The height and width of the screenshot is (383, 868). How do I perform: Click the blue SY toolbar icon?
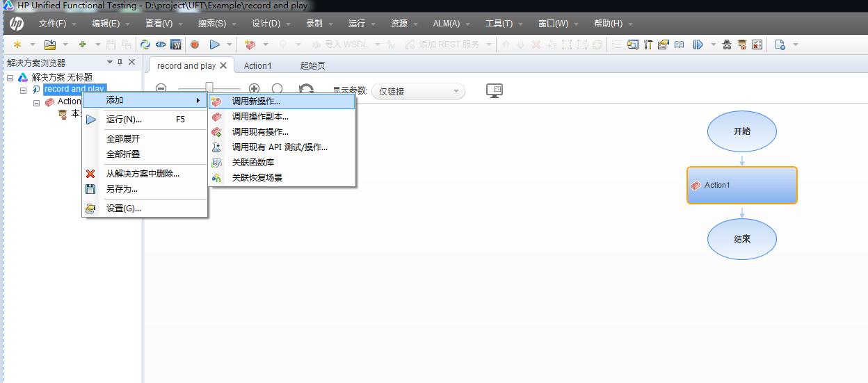tap(176, 44)
